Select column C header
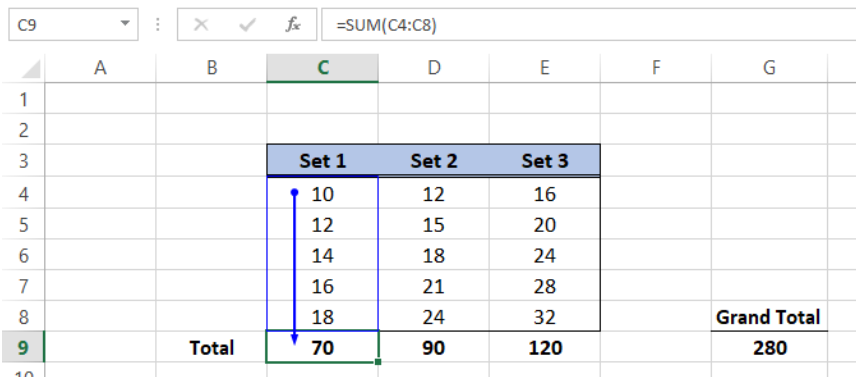This screenshot has height=377, width=856. [323, 68]
